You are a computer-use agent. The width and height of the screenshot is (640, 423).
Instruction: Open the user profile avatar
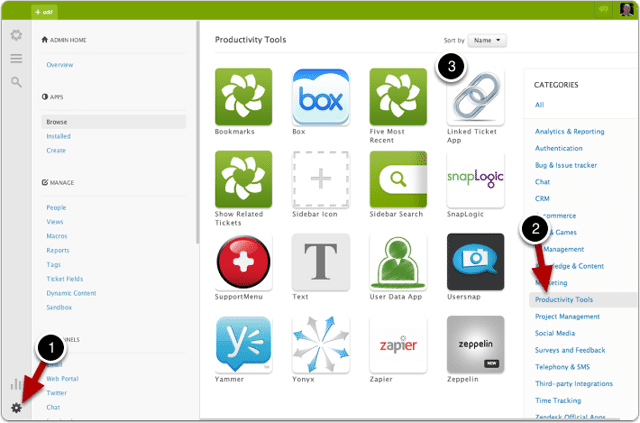click(x=627, y=9)
